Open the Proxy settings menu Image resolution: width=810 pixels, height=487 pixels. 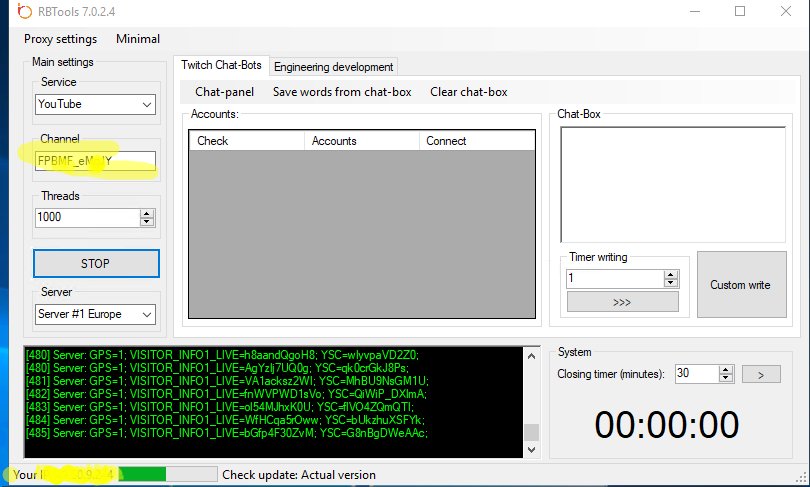click(60, 39)
